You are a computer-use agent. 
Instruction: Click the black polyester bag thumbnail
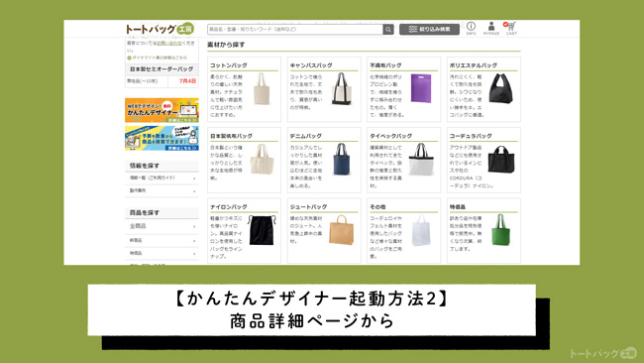500,88
